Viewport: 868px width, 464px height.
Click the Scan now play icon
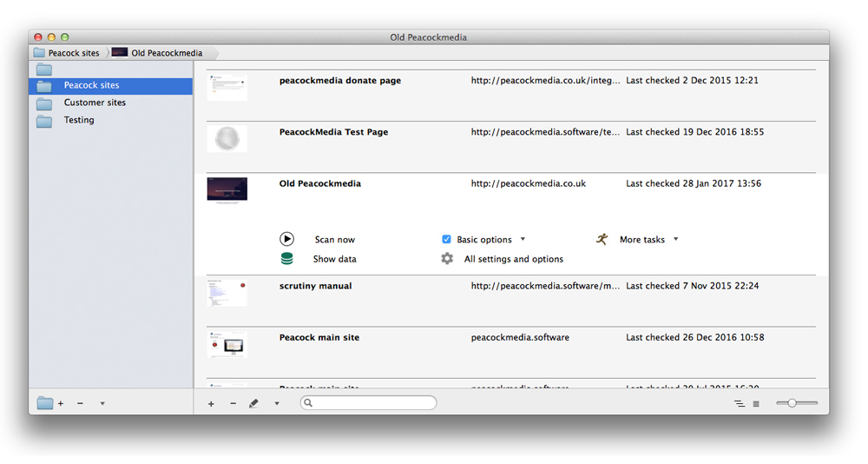[286, 239]
